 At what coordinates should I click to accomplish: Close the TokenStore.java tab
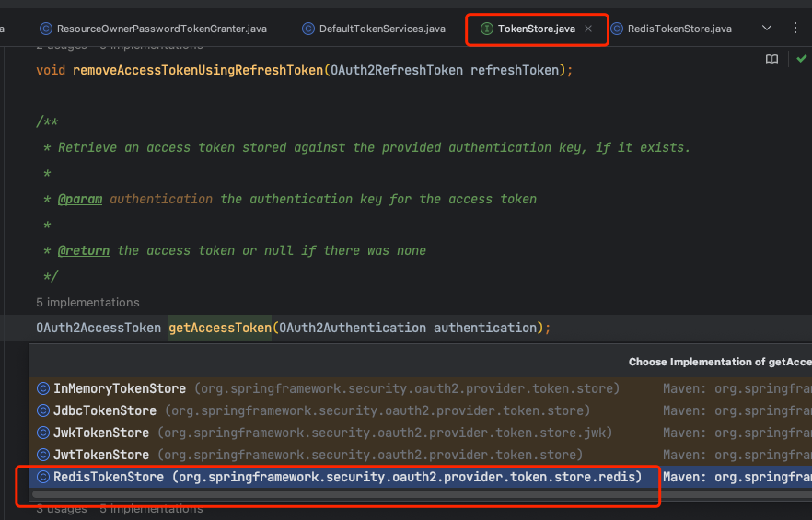coord(588,29)
